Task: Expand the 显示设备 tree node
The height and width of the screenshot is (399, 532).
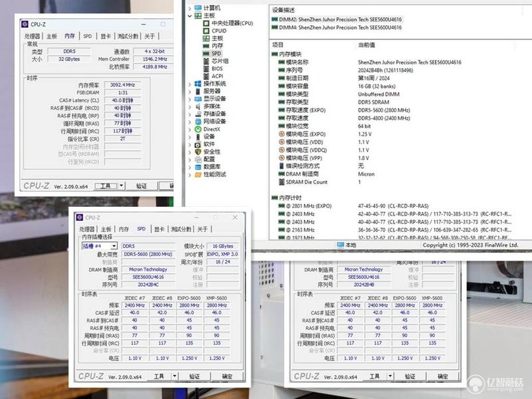Action: [x=190, y=99]
